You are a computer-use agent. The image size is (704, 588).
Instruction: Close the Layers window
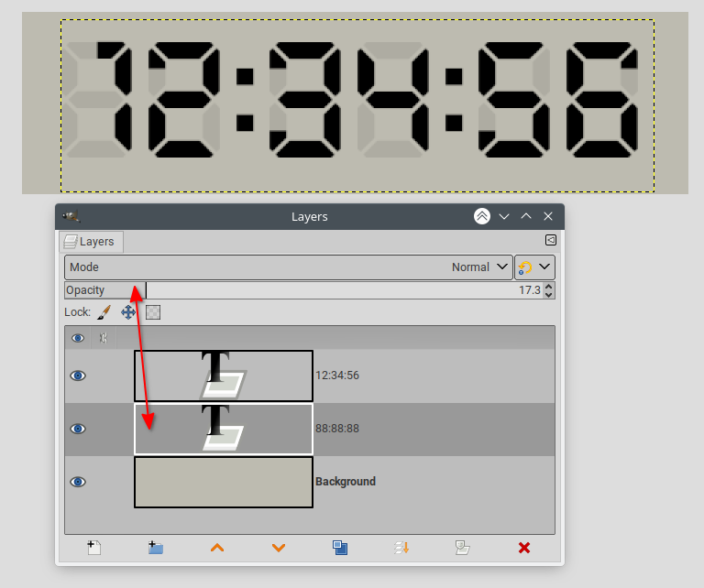coord(548,216)
